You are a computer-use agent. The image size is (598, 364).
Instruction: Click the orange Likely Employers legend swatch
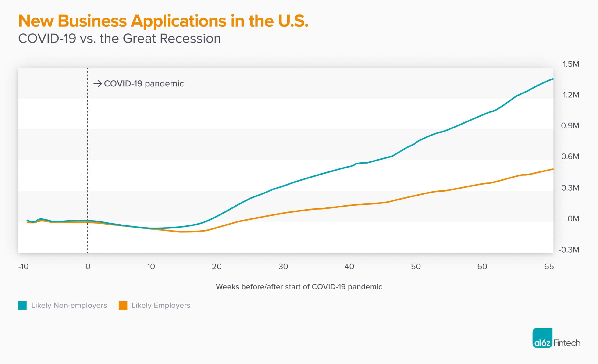(123, 306)
